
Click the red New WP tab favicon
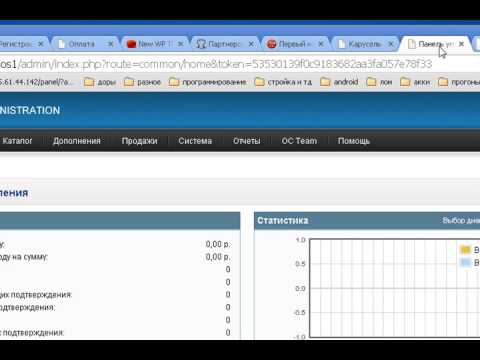tap(132, 44)
